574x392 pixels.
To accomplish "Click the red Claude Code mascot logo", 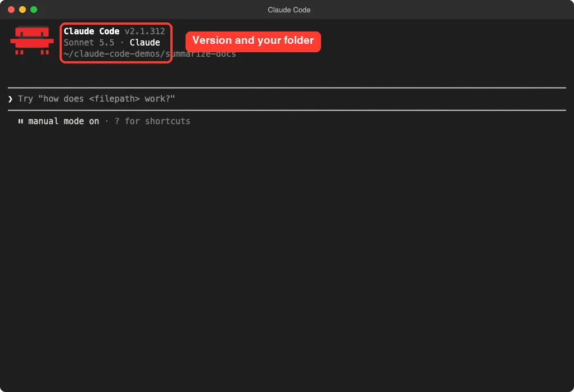I will click(32, 40).
